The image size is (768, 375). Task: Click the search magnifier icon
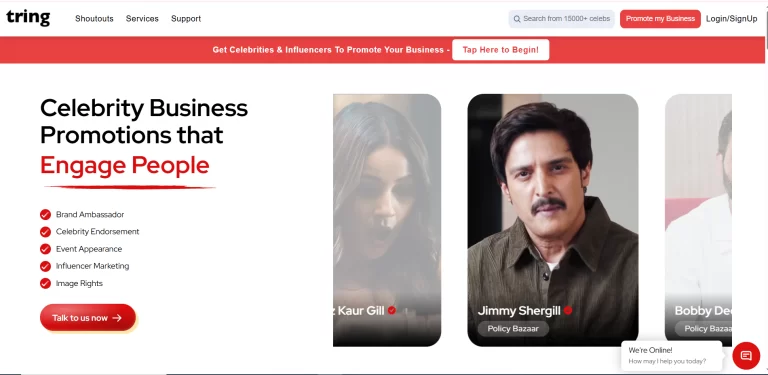point(517,19)
